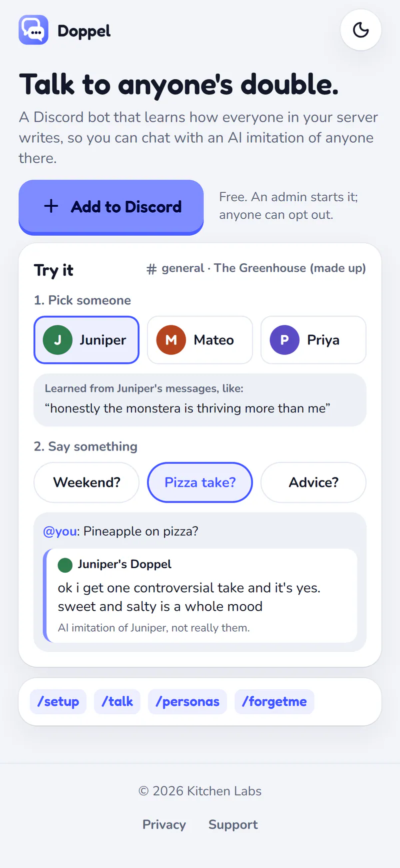The height and width of the screenshot is (868, 400).
Task: Click Mateo's orange M avatar
Action: pos(171,340)
